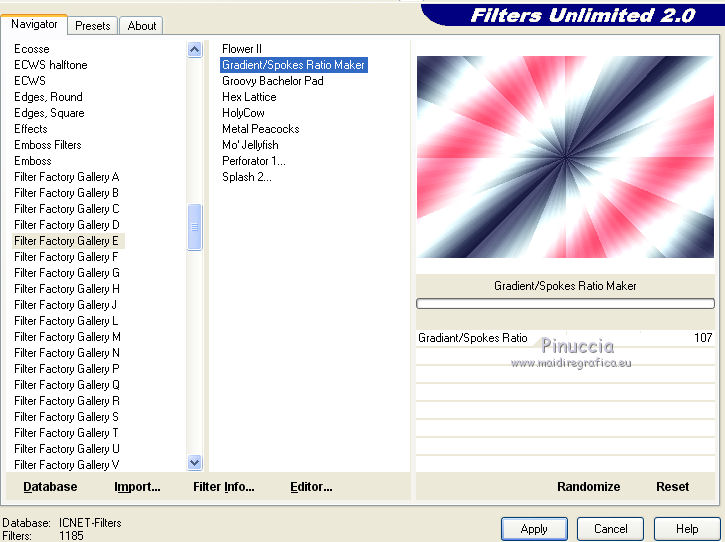Image resolution: width=725 pixels, height=542 pixels.
Task: Pick the Mo' Jellyfish filter
Action: tap(250, 145)
